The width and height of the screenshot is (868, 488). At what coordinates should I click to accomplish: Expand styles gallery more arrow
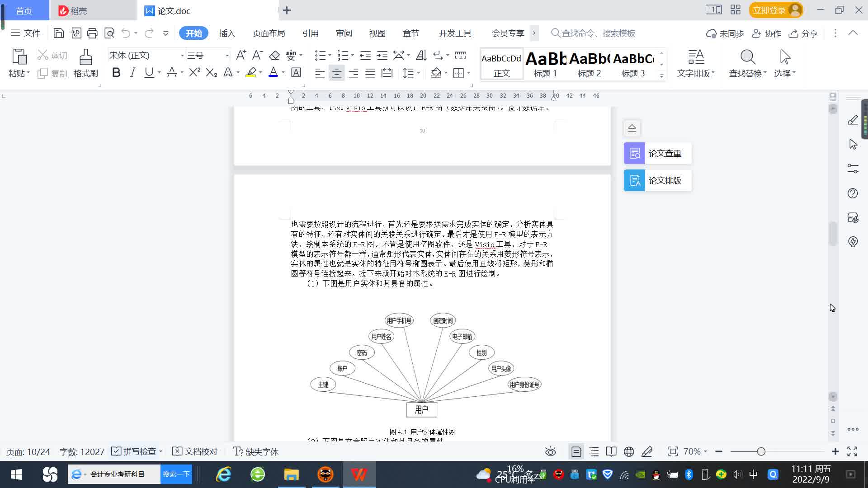click(661, 76)
